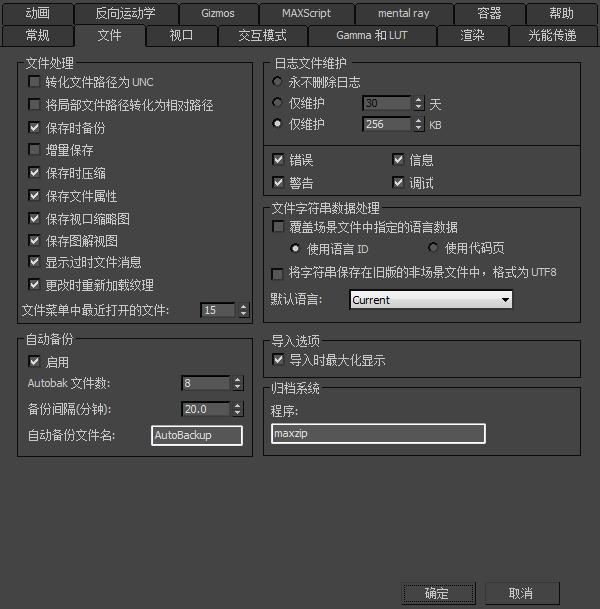600x609 pixels.
Task: Toggle 保存视口缩略图 checkbox
Action: click(x=34, y=218)
